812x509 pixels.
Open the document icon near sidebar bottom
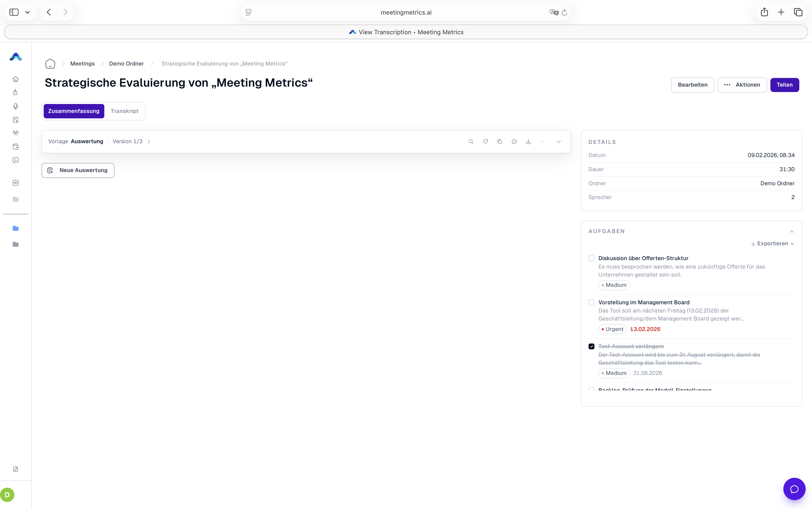16,469
